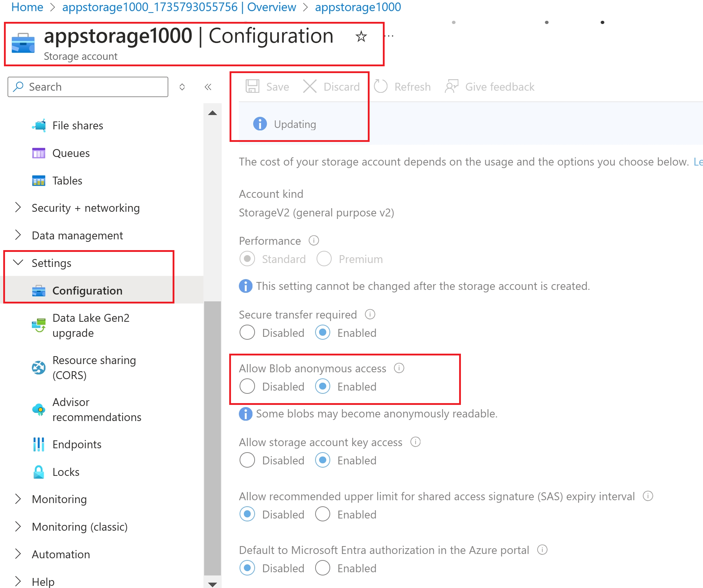Click the Secure transfer required info icon
Screen dimensions: 703x588
(x=370, y=314)
